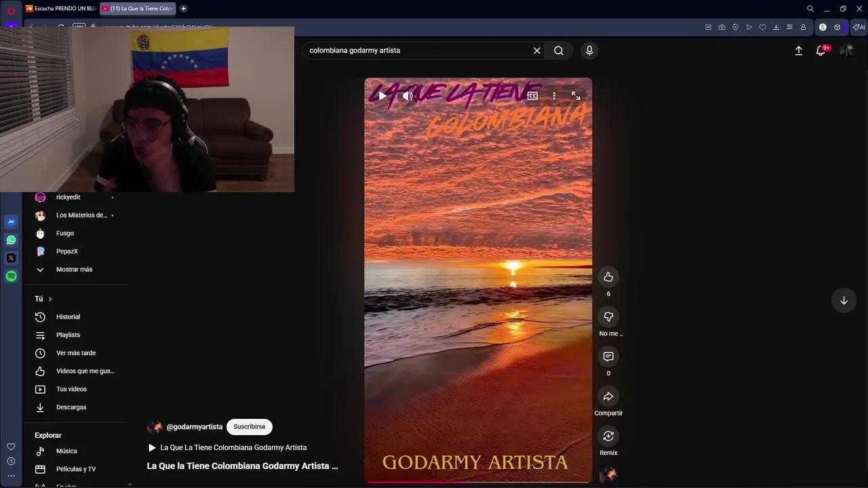Open Ver más tarde list
The image size is (868, 488).
tap(75, 353)
